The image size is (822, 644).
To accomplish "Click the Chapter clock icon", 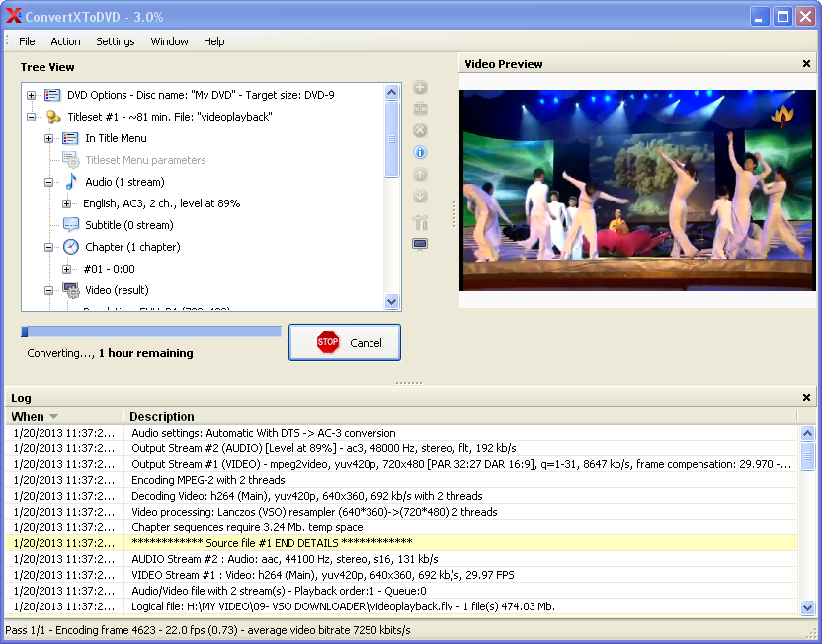I will [71, 247].
